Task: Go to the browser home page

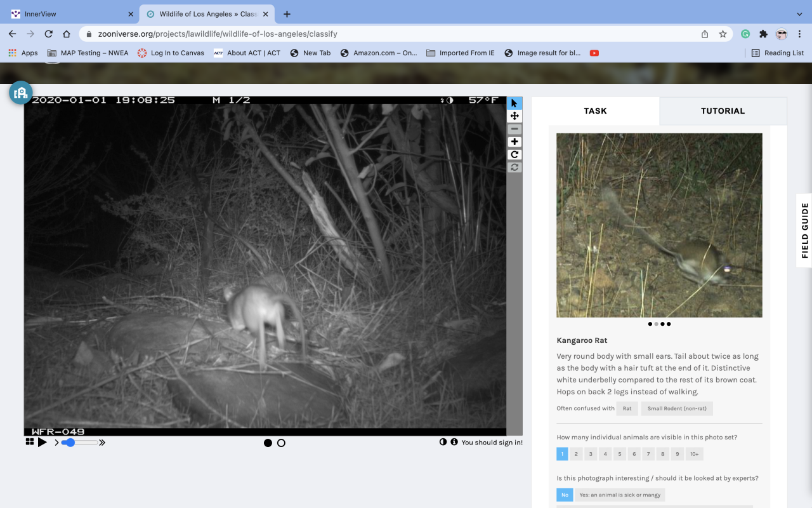Action: pos(67,34)
